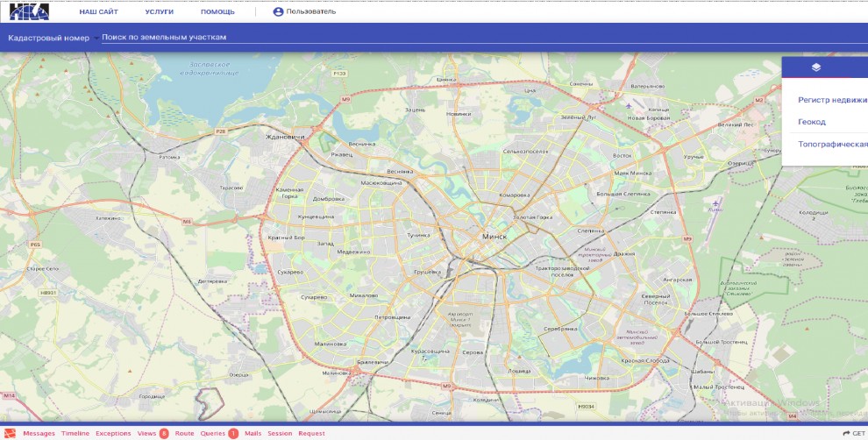Open the Queries debugbar tab
Viewport: 868px width, 440px height.
point(212,433)
